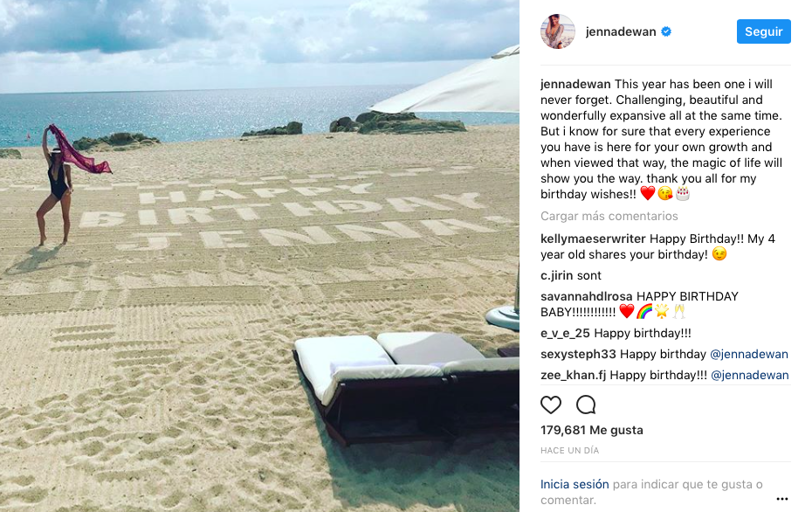Open sexysteph33's profile from the comment
The height and width of the screenshot is (512, 812).
pos(578,355)
